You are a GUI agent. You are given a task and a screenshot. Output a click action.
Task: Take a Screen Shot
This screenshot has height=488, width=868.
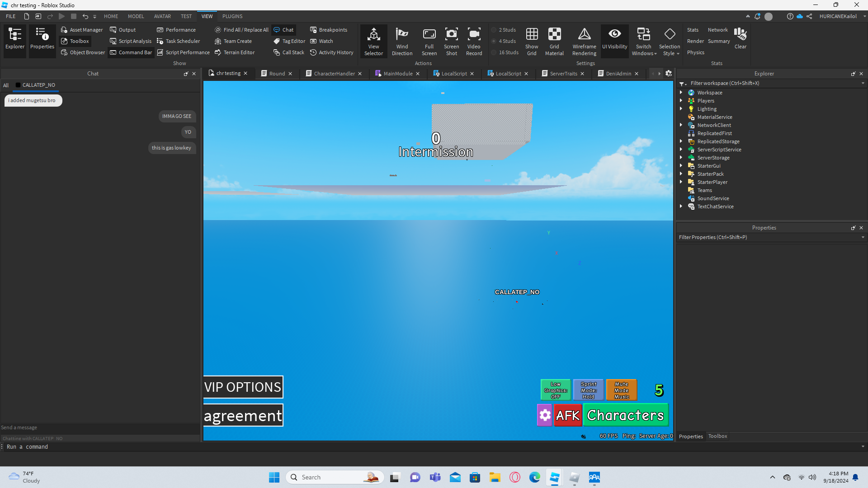(x=451, y=41)
